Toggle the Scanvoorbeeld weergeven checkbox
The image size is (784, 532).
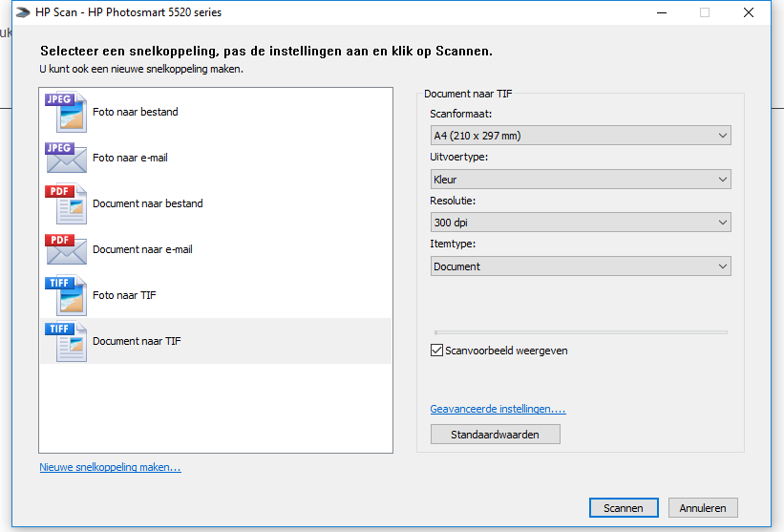pyautogui.click(x=436, y=351)
